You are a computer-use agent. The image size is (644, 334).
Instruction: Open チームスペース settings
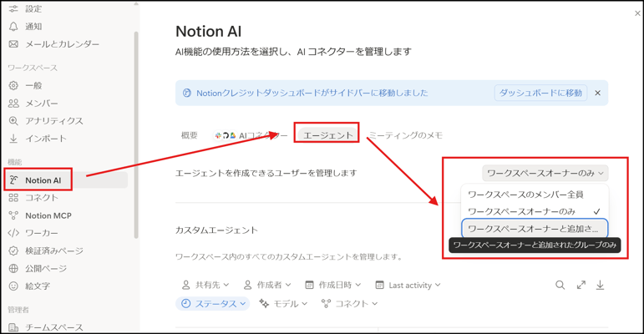[46, 327]
